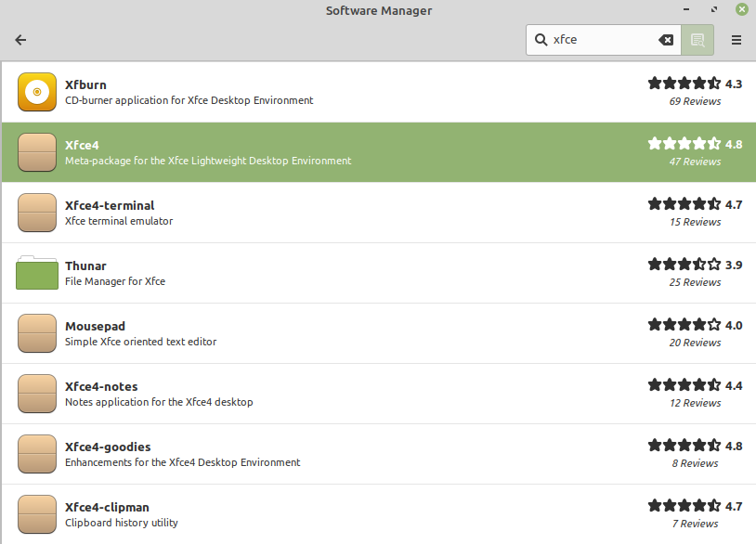
Task: Click 'Simple Xfce oriented text editor' description
Action: [x=141, y=342]
